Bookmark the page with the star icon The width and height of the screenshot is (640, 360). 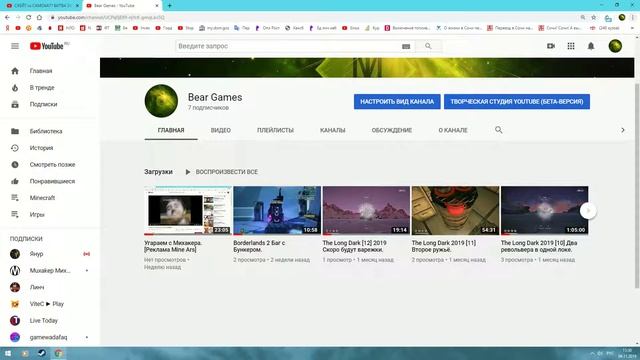coord(593,18)
